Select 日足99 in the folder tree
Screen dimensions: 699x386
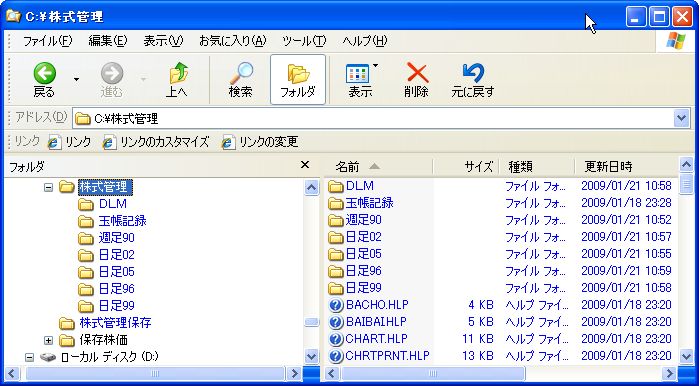pos(116,306)
